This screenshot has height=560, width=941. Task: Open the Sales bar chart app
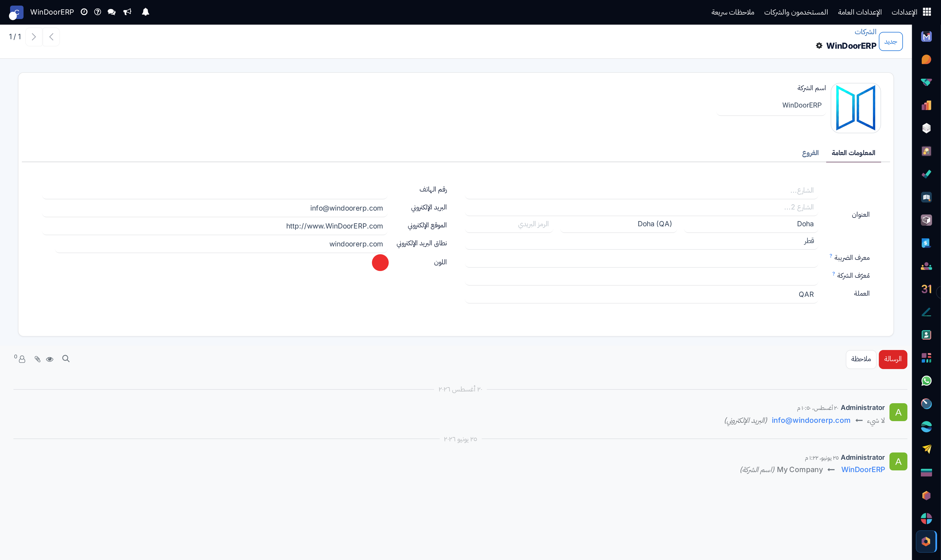pos(926,105)
